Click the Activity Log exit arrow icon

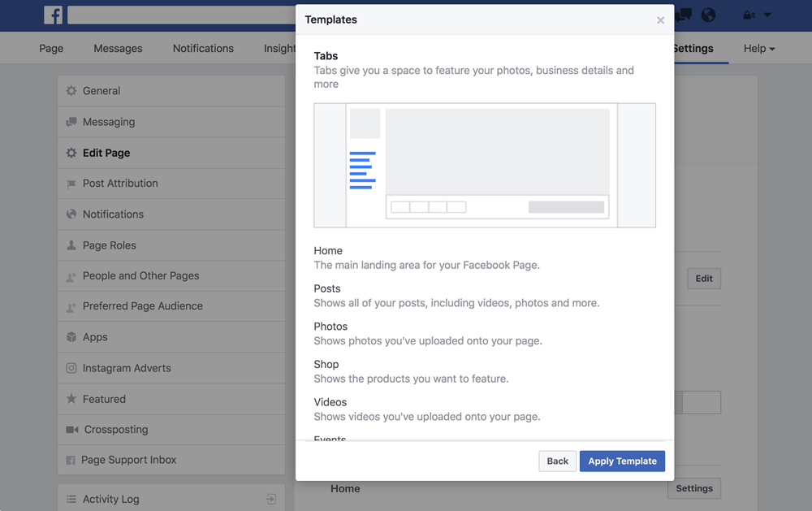coord(271,499)
